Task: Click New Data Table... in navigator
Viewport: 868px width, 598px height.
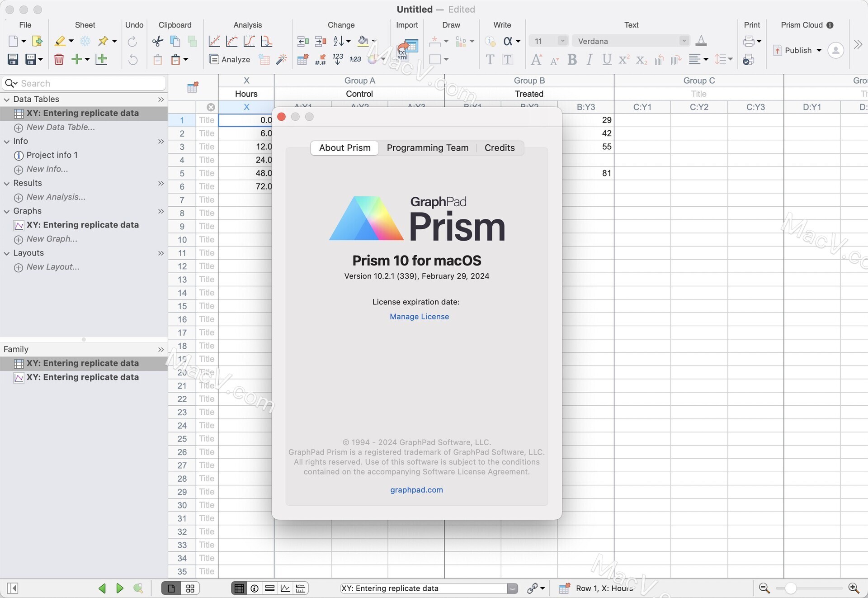Action: pos(61,127)
